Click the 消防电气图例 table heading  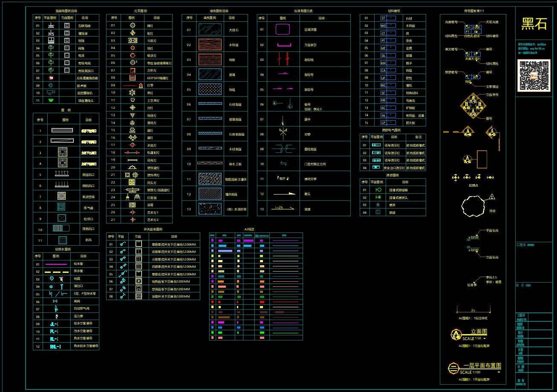coord(391,130)
